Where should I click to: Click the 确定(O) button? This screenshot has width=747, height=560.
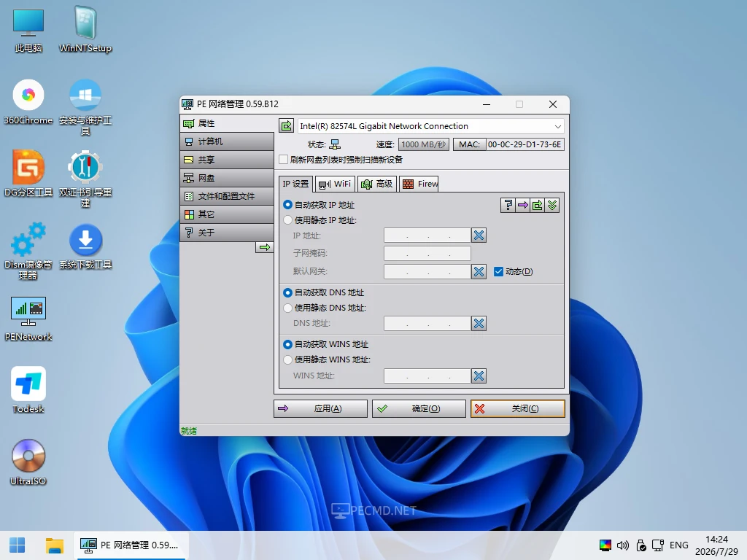419,408
